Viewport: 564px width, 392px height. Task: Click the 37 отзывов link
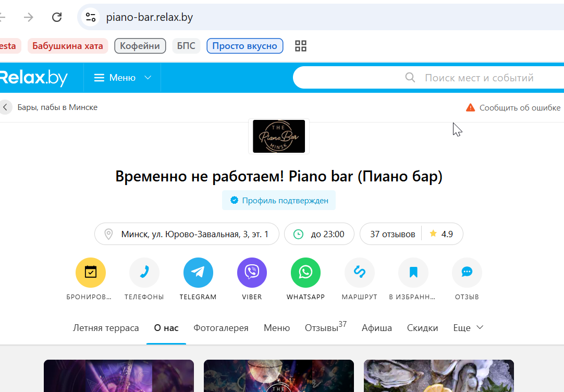click(x=393, y=234)
